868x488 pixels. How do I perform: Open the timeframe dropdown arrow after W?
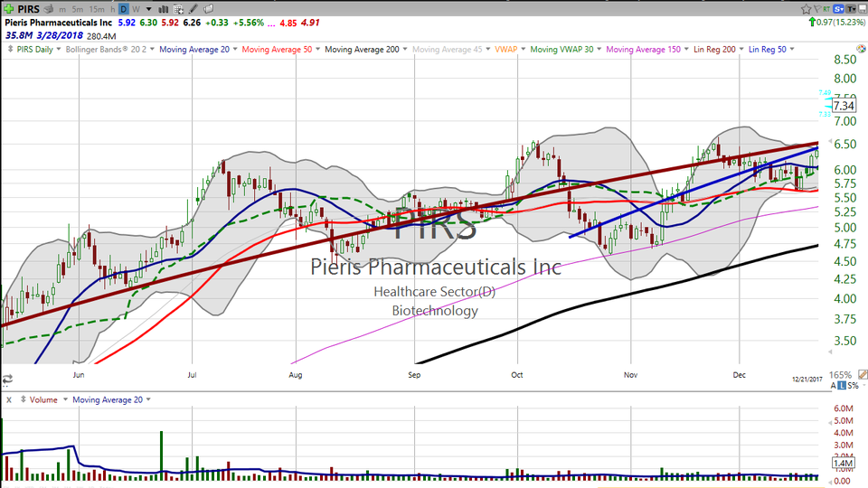tap(148, 9)
